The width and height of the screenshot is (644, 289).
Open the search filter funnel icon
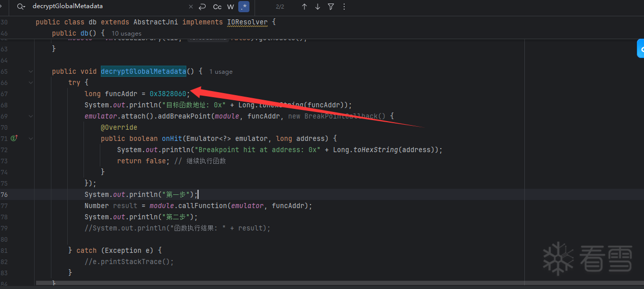331,7
